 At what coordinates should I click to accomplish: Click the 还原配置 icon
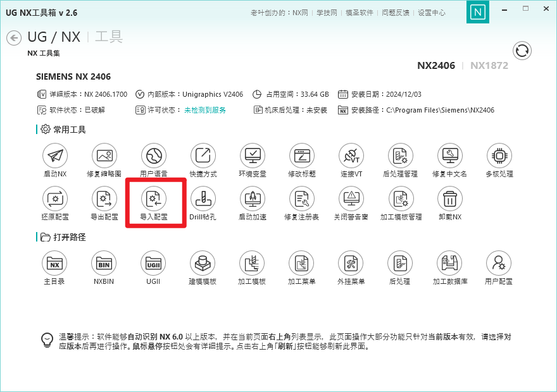pos(55,199)
